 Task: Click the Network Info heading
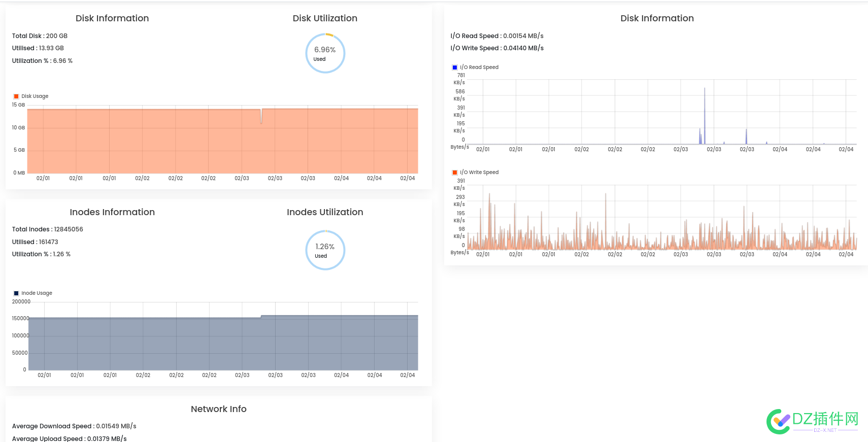(219, 409)
